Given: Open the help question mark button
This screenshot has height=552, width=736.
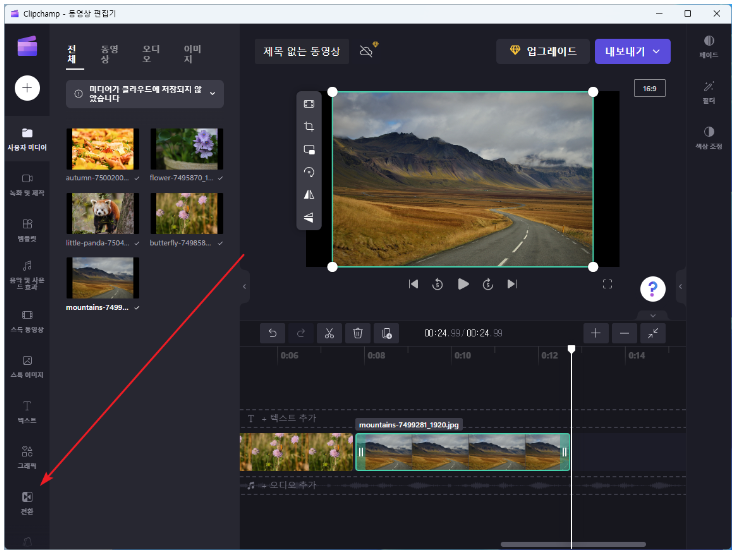Looking at the screenshot, I should tap(652, 289).
